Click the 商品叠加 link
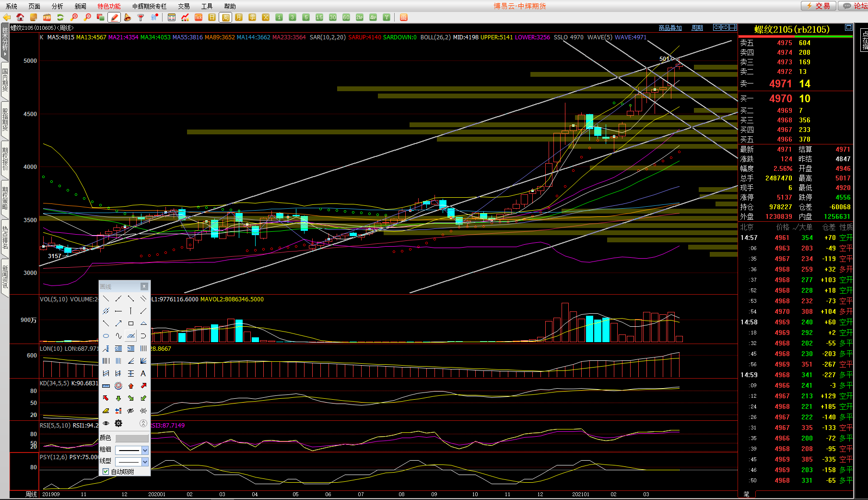The image size is (868, 500). (x=670, y=28)
